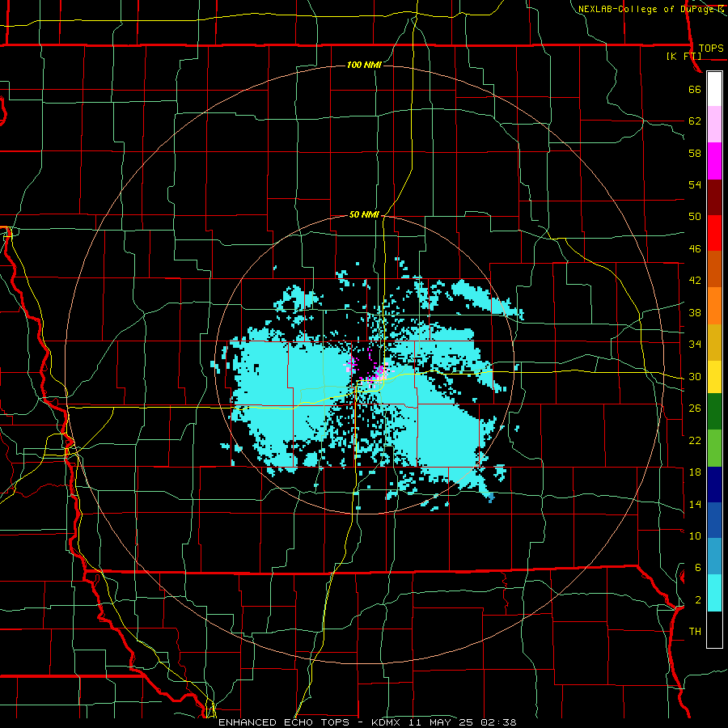Click the 50 NMI range ring label
728x728 pixels.
364,214
